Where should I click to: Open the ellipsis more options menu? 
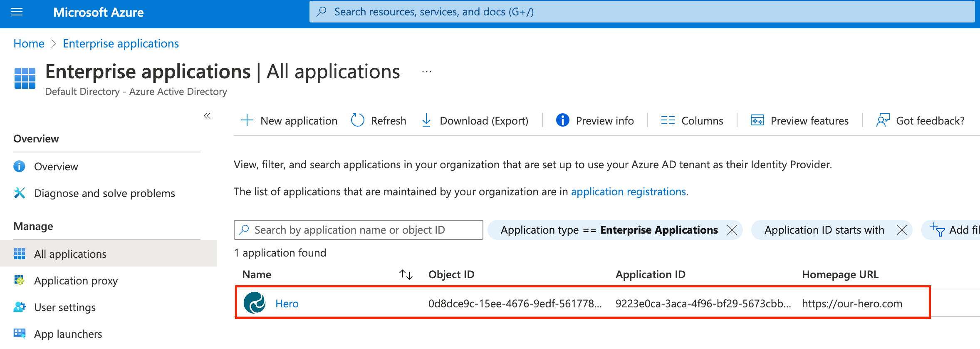(427, 72)
